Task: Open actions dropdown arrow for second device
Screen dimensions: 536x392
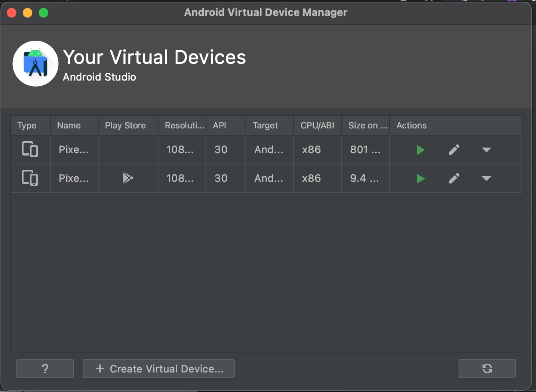Action: [486, 179]
